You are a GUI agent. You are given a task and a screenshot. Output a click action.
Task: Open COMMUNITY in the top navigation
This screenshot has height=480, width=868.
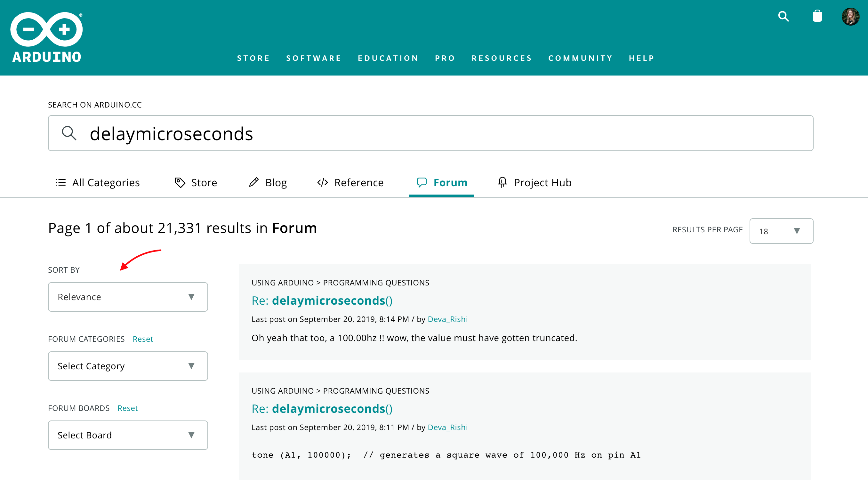tap(580, 58)
